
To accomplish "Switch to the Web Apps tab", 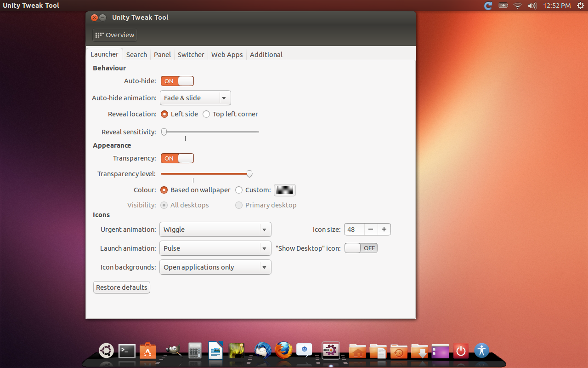I will pos(226,54).
